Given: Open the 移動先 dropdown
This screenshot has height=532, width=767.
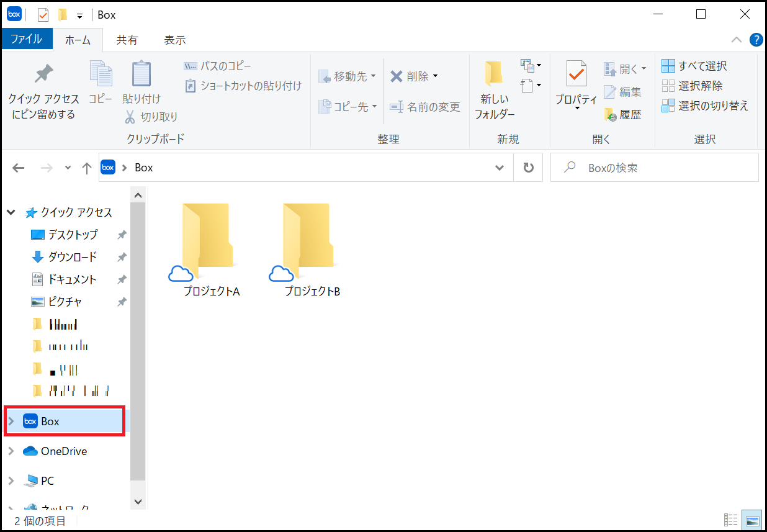Looking at the screenshot, I should point(348,76).
